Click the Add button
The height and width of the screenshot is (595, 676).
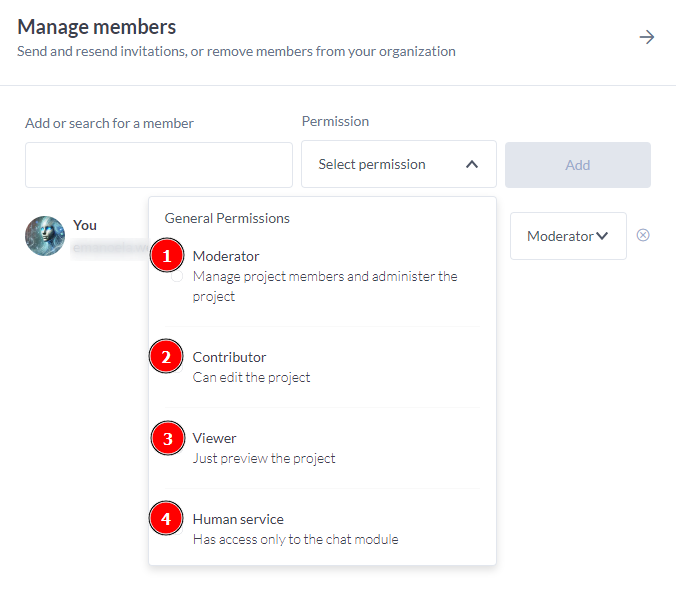tap(578, 165)
